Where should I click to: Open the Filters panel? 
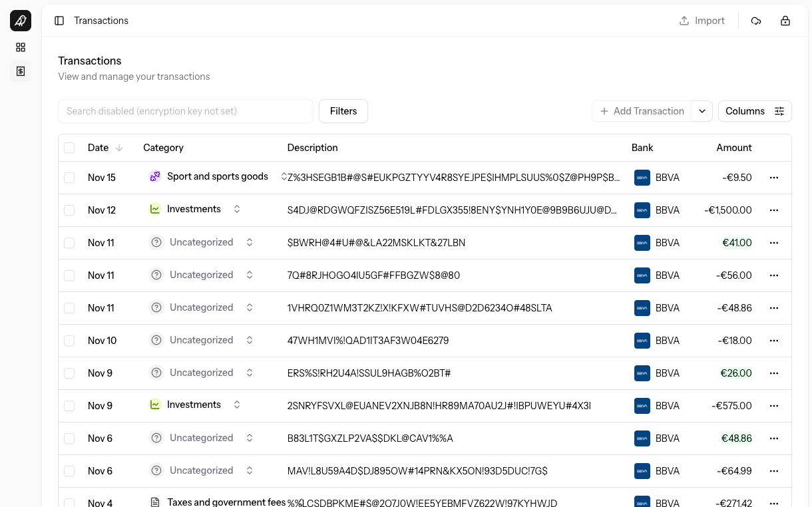click(343, 111)
